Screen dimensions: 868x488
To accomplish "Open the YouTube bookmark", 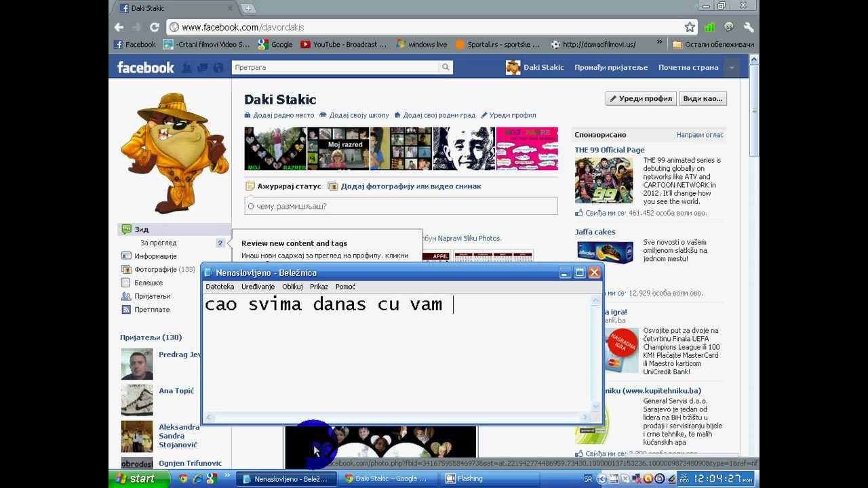I will [x=344, y=44].
